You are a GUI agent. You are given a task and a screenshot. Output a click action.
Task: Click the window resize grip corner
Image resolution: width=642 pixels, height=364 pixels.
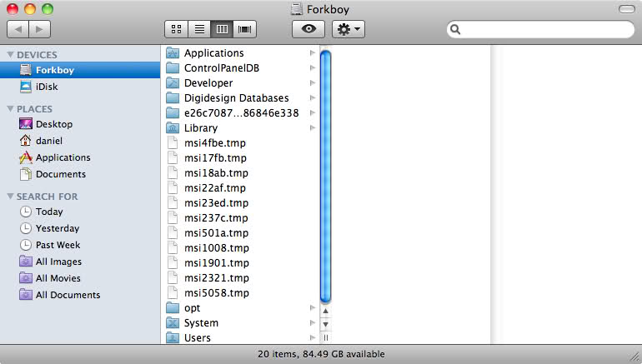(x=635, y=357)
